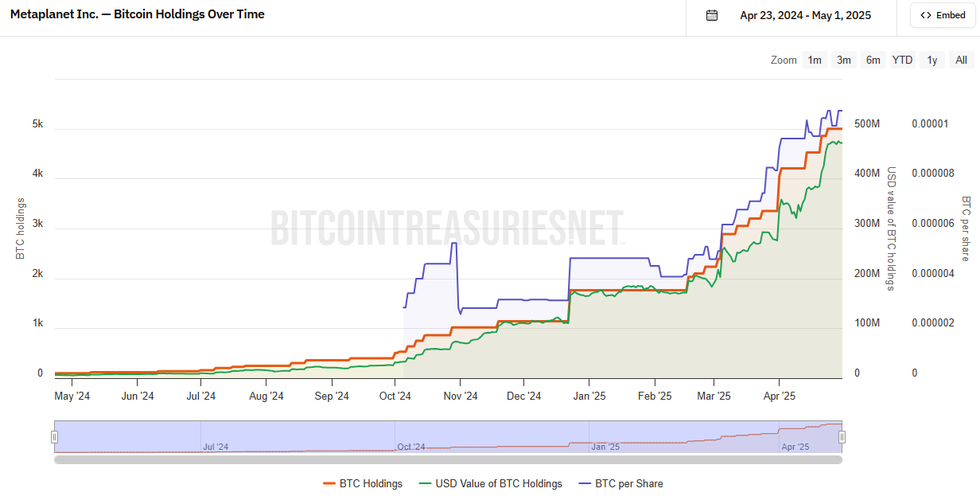Viewport: 980px width, 500px height.
Task: Click the chart title Metaplanet Inc. heading
Action: (138, 14)
